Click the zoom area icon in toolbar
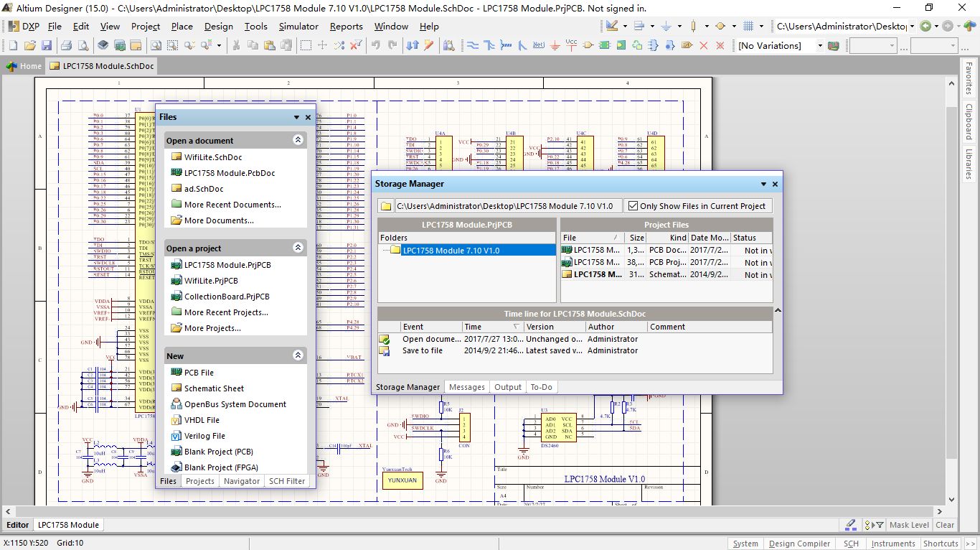Screen dimensions: 980x550 tap(172, 45)
